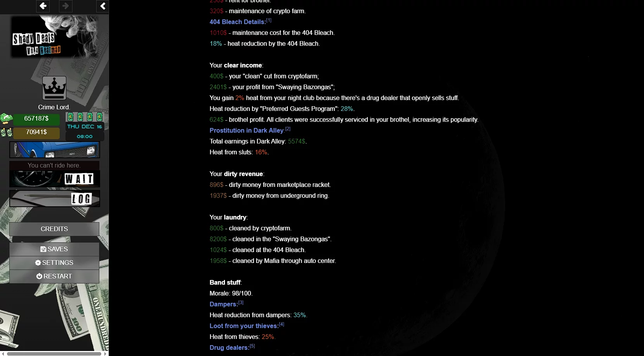Open the SAVES menu
The image size is (644, 356).
click(x=54, y=249)
